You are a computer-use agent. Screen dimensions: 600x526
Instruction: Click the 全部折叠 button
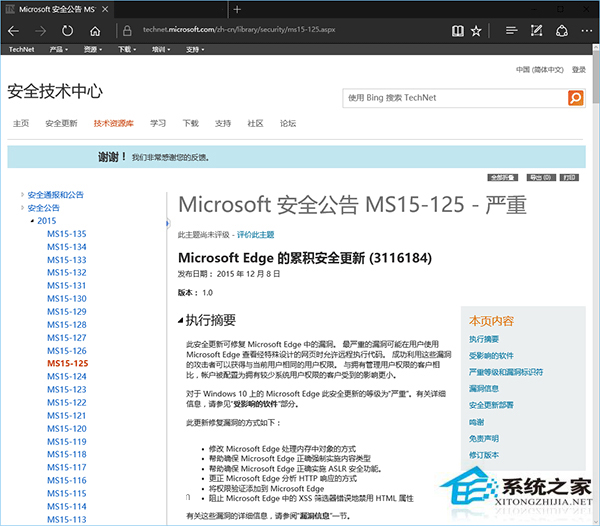tap(502, 176)
